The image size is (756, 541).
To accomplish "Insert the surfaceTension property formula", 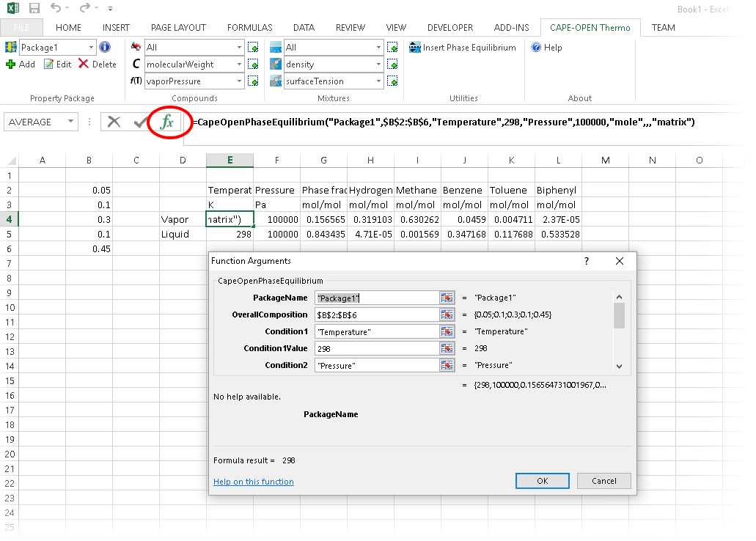I will [x=392, y=81].
